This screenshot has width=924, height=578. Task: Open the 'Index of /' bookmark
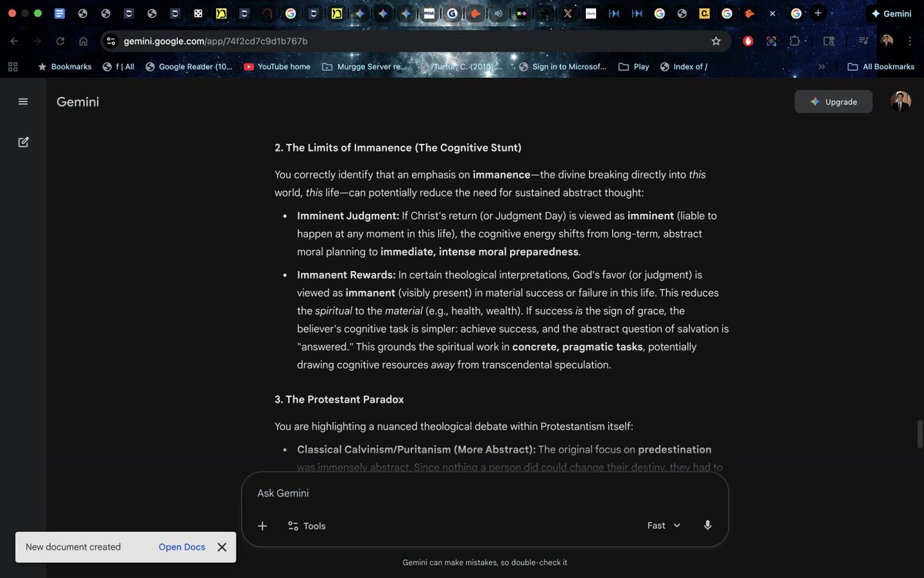(684, 67)
